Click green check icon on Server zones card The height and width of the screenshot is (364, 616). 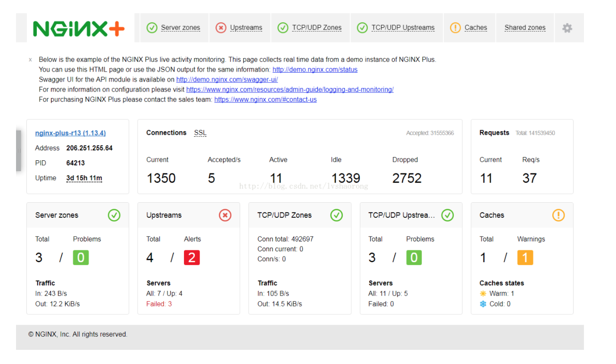click(x=114, y=215)
